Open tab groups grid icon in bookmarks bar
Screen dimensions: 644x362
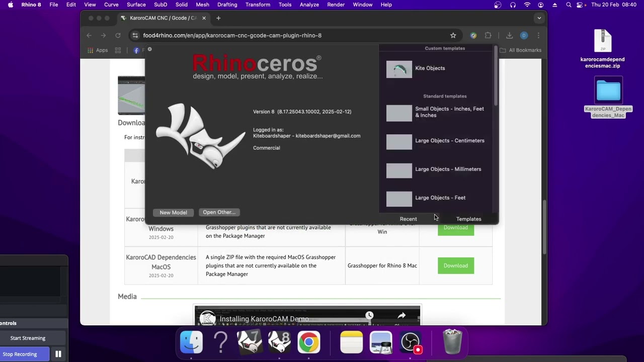pyautogui.click(x=118, y=50)
